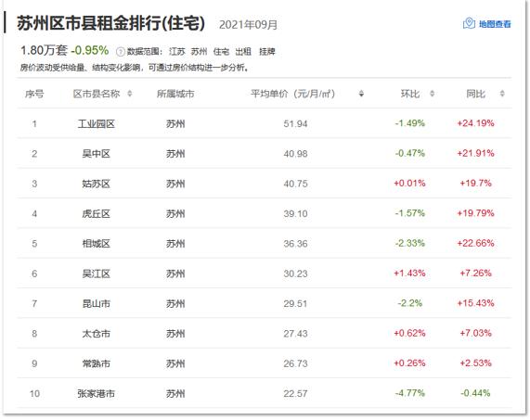Sort by 环比 column arrows

point(432,94)
